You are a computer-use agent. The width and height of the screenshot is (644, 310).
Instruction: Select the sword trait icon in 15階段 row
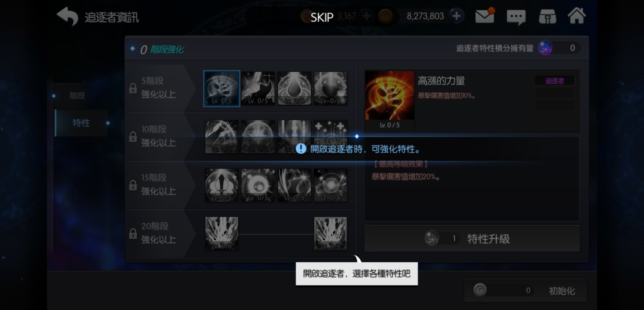[x=222, y=185]
